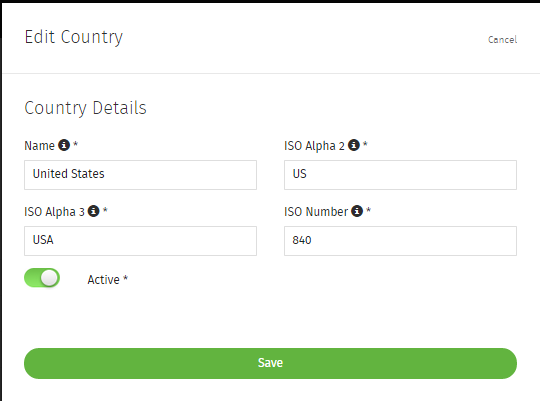Open the ISO Alpha 2 info tooltip icon
The width and height of the screenshot is (540, 401).
click(354, 145)
